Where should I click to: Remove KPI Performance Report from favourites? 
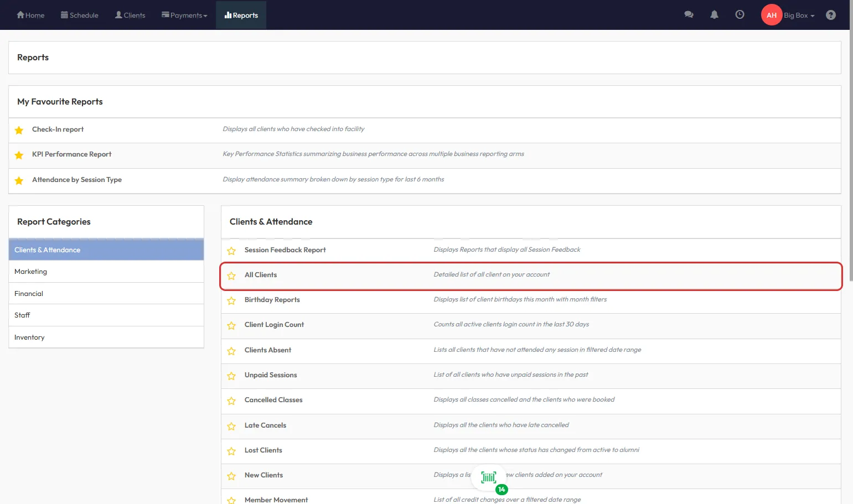click(x=19, y=155)
